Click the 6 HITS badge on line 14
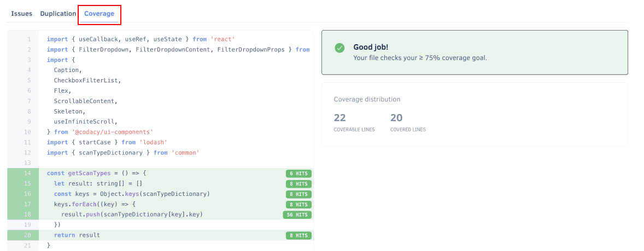The image size is (644, 251). tap(298, 174)
